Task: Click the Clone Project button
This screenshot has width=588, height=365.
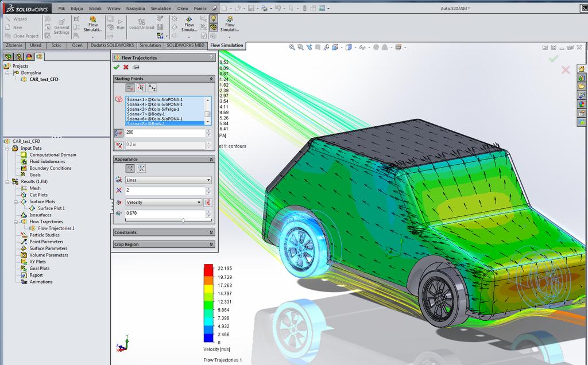Action: click(x=22, y=36)
